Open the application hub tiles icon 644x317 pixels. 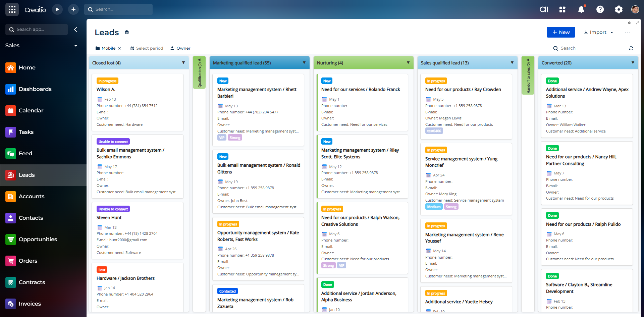(x=562, y=9)
